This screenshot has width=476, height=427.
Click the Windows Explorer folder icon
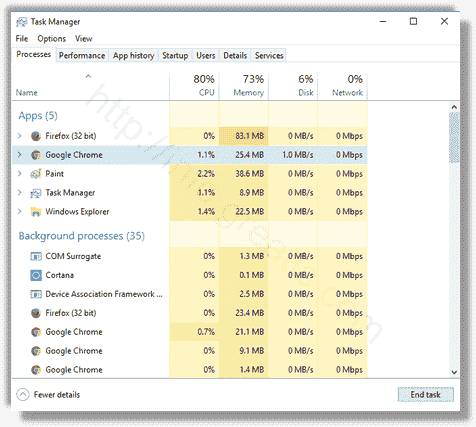[x=36, y=212]
